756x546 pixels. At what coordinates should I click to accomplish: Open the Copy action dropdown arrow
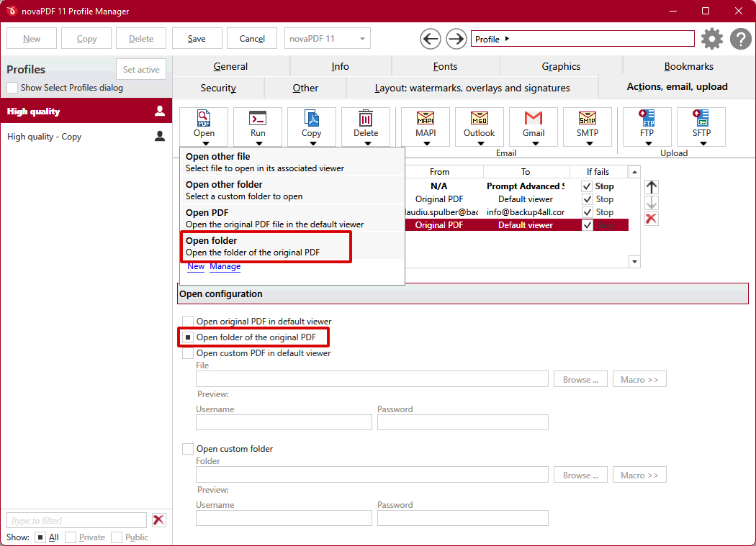pos(312,143)
